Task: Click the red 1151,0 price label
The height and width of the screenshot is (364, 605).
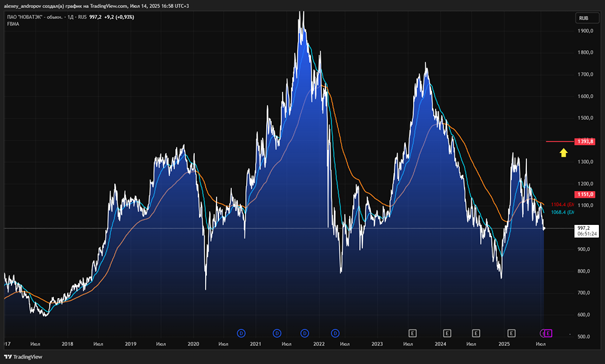Action: point(585,194)
